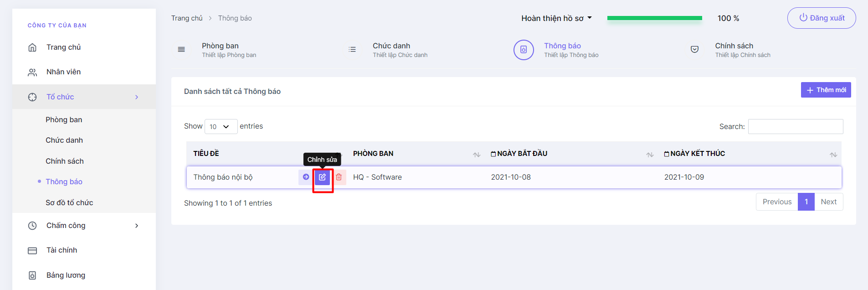Image resolution: width=868 pixels, height=290 pixels.
Task: Sort table by Ngày bắt đầu column arrows
Action: [650, 155]
